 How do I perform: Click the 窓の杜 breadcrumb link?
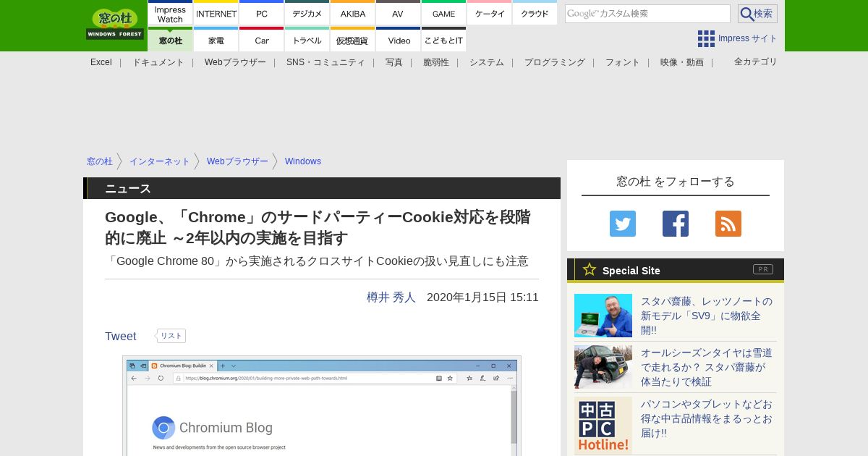[x=100, y=161]
